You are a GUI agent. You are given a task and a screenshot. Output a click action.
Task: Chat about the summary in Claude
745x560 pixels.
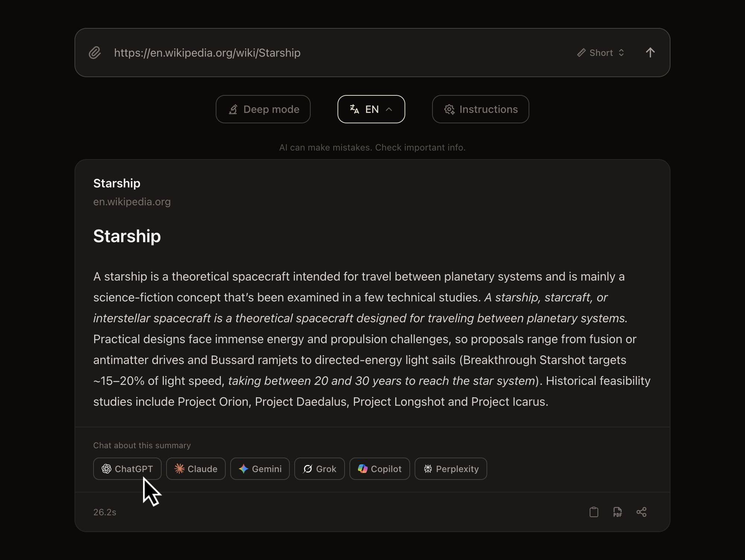196,469
